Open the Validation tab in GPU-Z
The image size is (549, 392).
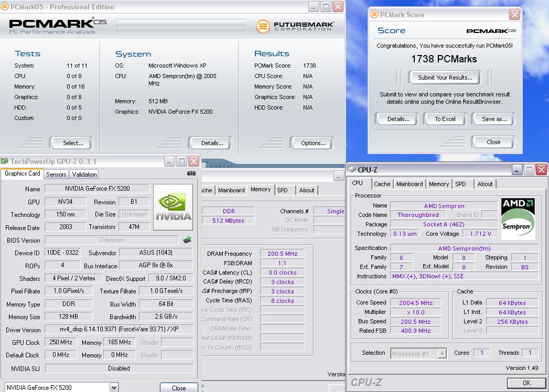pyautogui.click(x=84, y=175)
